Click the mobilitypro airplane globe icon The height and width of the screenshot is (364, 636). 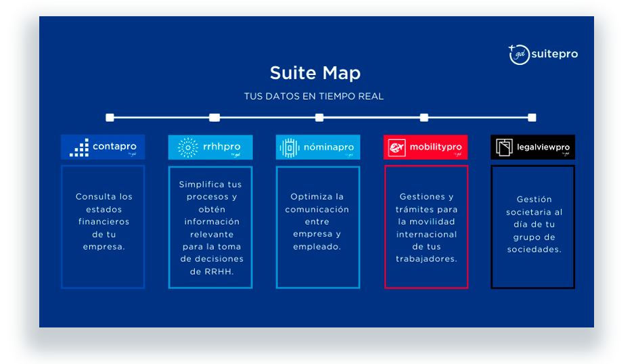click(396, 147)
